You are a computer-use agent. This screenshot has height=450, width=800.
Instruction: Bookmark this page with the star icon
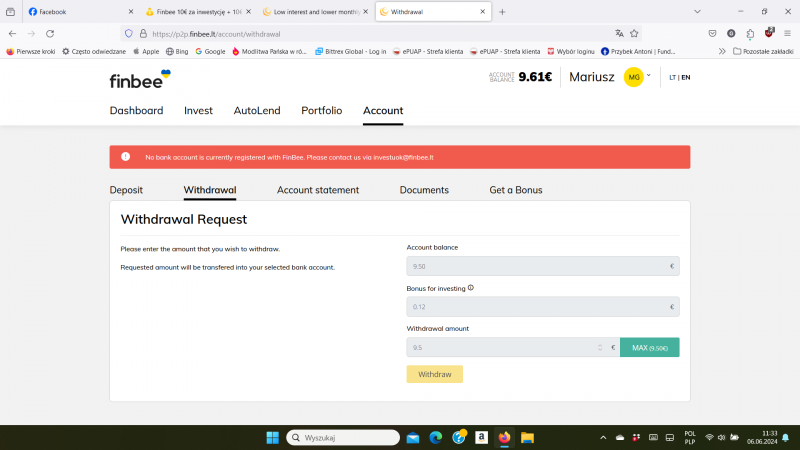click(634, 33)
